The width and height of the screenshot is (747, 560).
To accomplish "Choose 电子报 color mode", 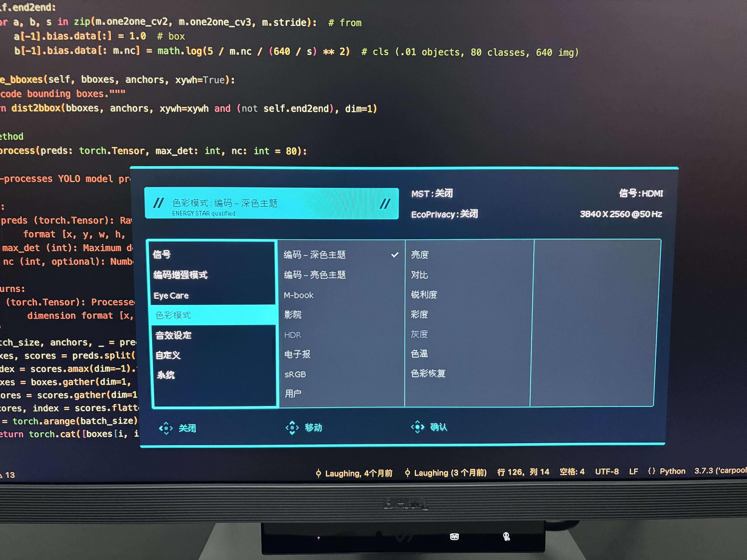I will click(297, 354).
